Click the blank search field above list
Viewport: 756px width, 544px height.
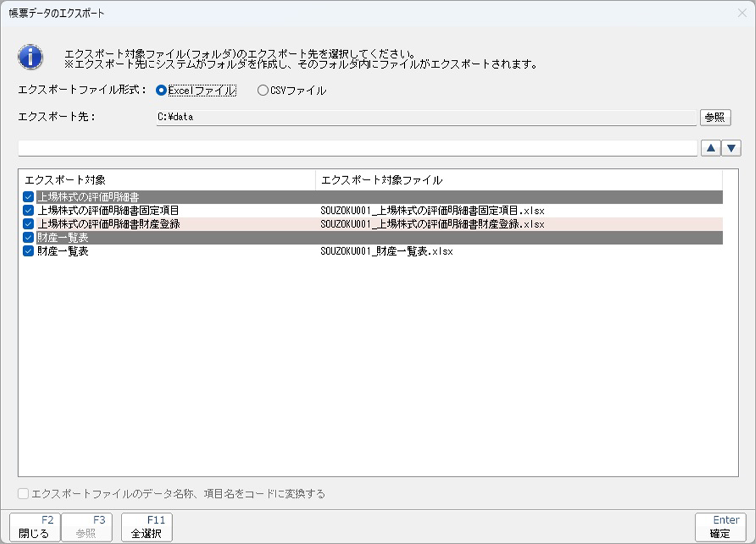pyautogui.click(x=357, y=148)
